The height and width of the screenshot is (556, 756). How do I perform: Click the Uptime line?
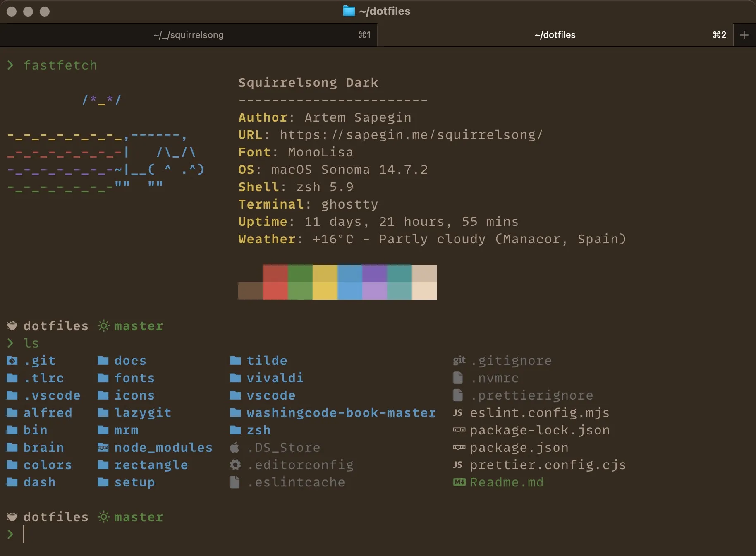pos(378,222)
